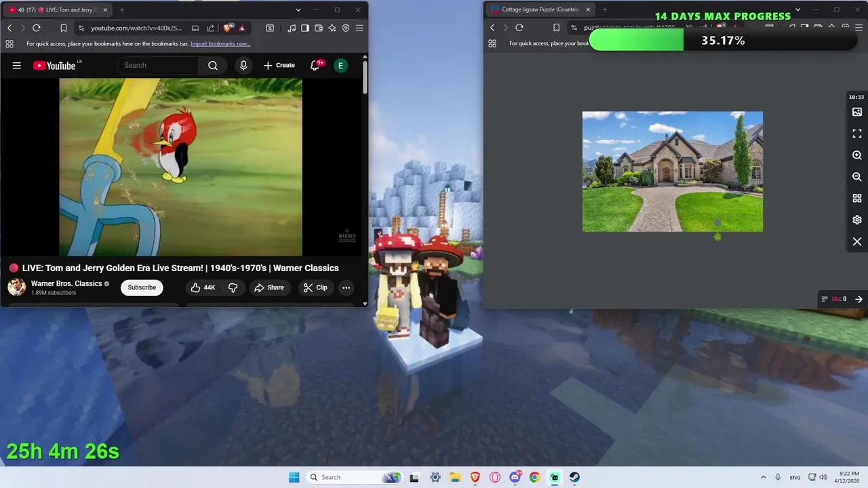The image size is (868, 488).
Task: Toggle fullscreen mode in puzzle sidebar
Action: [857, 134]
